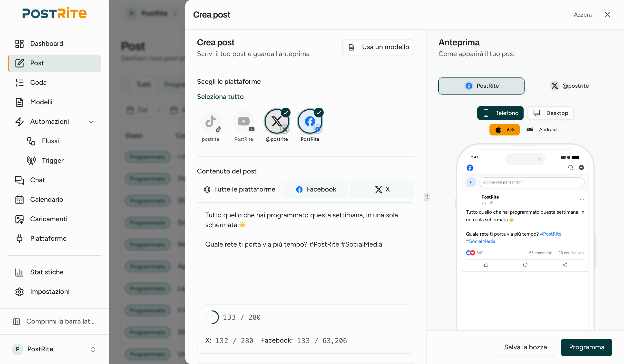Viewport: 624px width, 364px height.
Task: Click the reactions count 842
Action: coord(480,253)
